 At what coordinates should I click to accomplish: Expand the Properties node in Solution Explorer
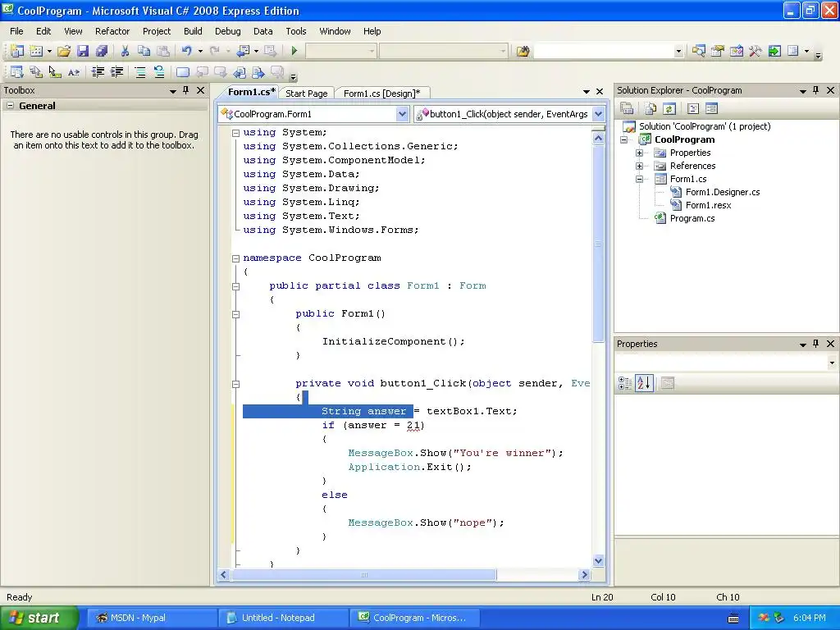(639, 153)
